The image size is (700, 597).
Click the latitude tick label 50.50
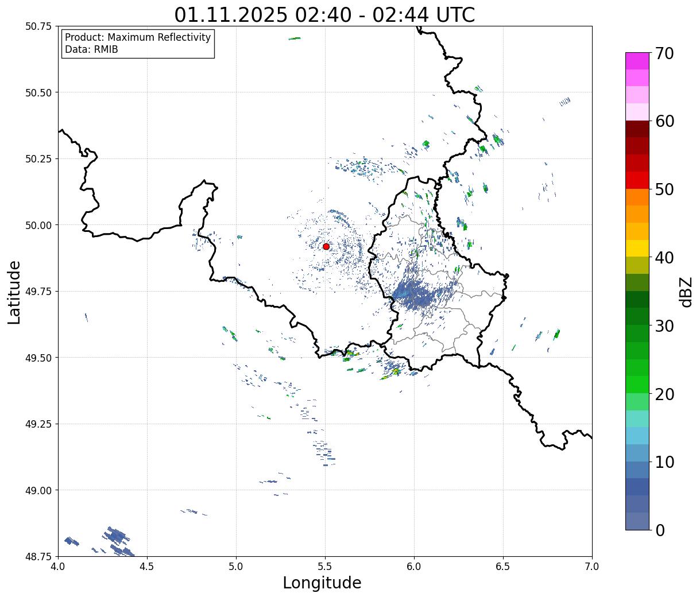pyautogui.click(x=38, y=92)
